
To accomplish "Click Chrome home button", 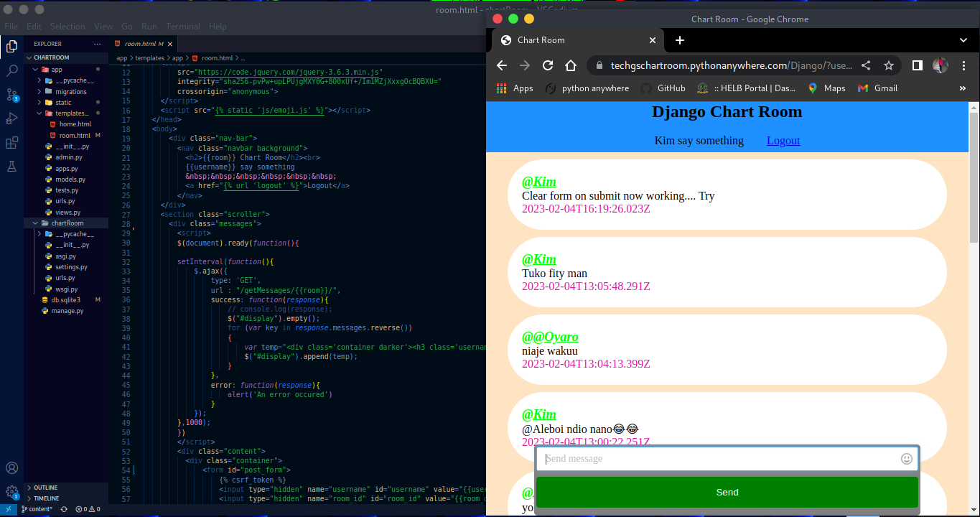I will click(x=571, y=65).
